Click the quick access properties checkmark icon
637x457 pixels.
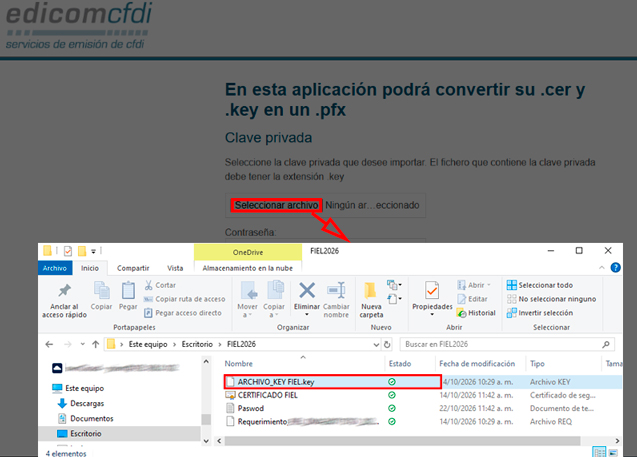coord(68,251)
